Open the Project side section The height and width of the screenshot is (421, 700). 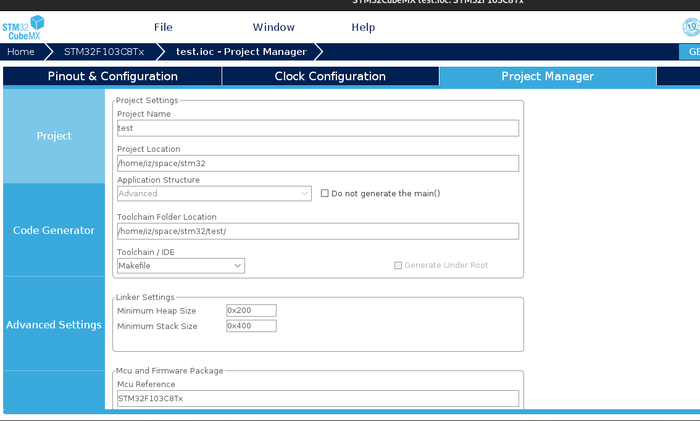pyautogui.click(x=54, y=136)
